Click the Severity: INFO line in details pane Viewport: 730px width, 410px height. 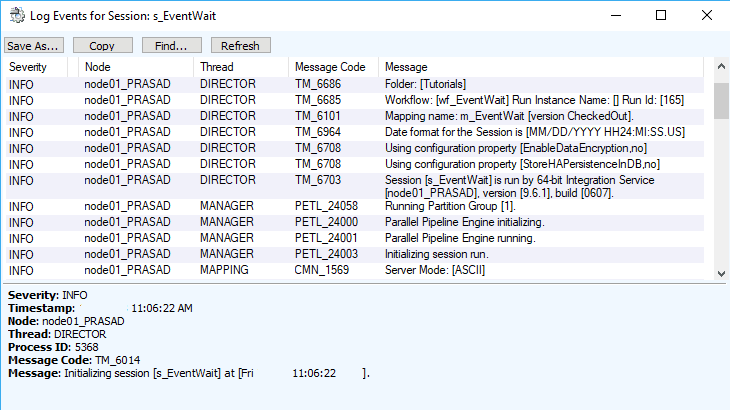(x=47, y=295)
